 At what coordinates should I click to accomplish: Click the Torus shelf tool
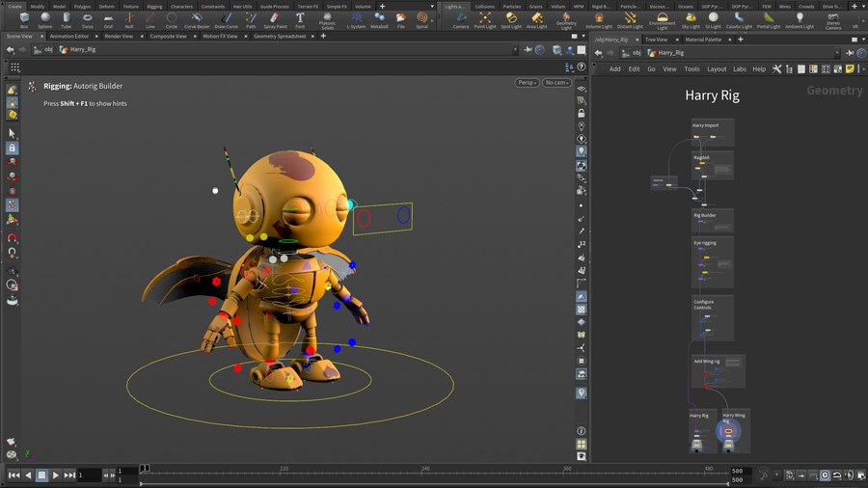point(87,19)
